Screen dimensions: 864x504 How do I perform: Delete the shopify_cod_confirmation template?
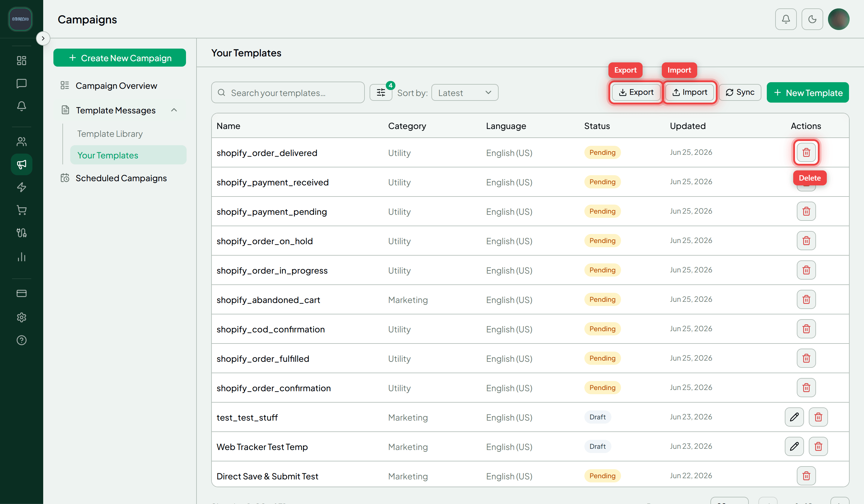point(806,329)
